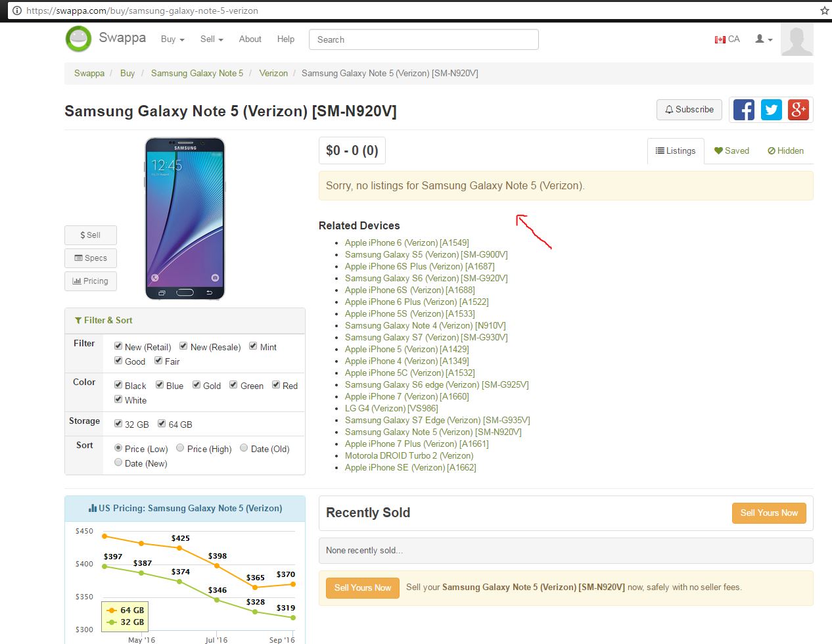This screenshot has width=832, height=644.
Task: Click the US Pricing chart header
Action: 185,509
